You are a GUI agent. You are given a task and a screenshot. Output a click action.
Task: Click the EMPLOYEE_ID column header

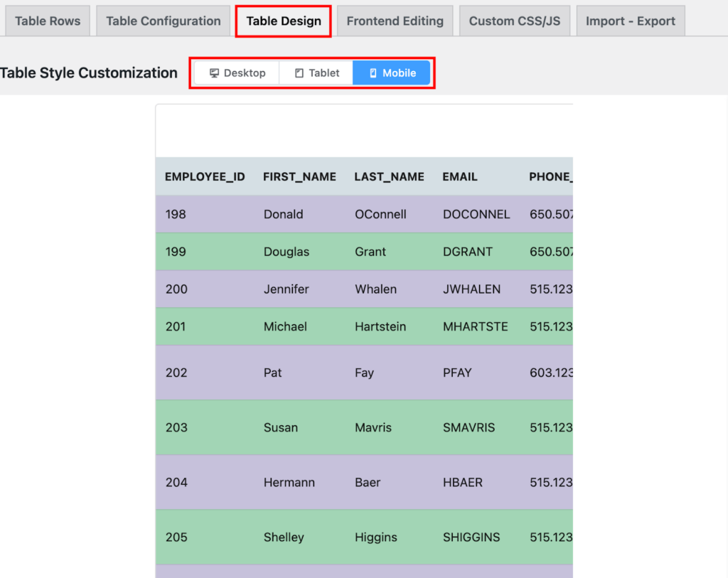205,177
